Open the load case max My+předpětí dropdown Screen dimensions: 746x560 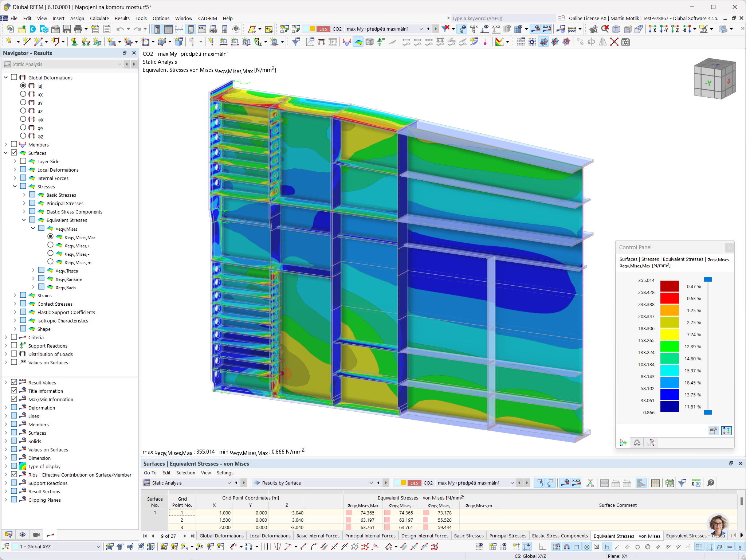421,29
